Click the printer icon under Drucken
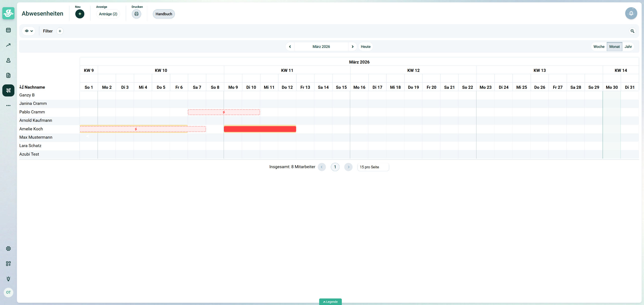This screenshot has width=644, height=305. click(136, 14)
